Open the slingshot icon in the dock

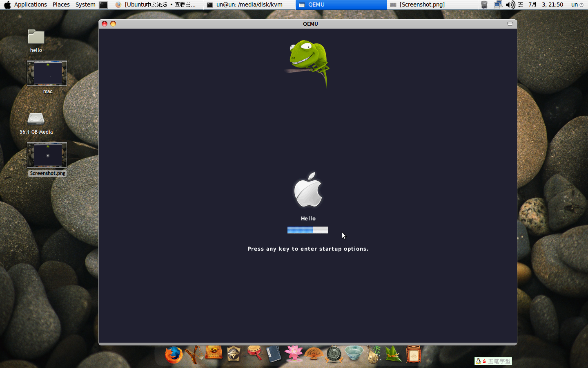(194, 354)
